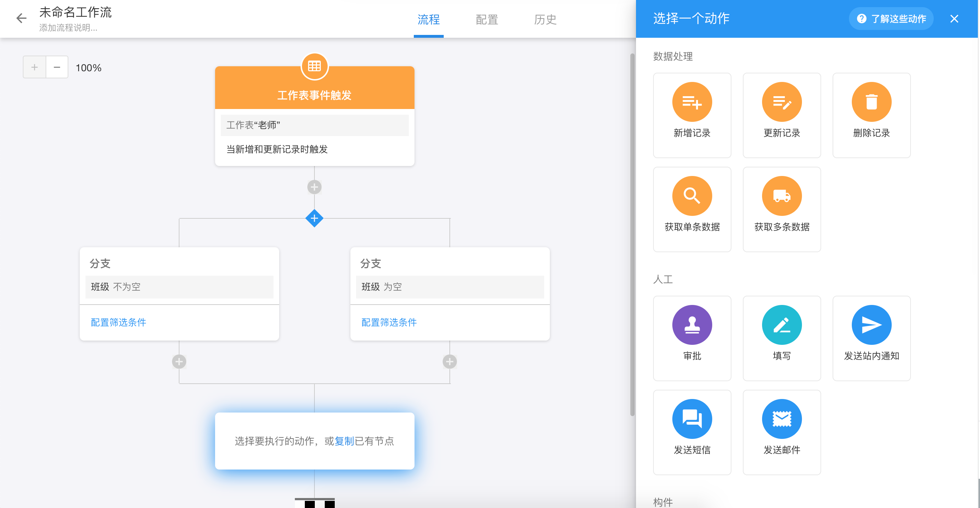The height and width of the screenshot is (508, 980).
Task: Select the 发送短信 action
Action: click(692, 432)
